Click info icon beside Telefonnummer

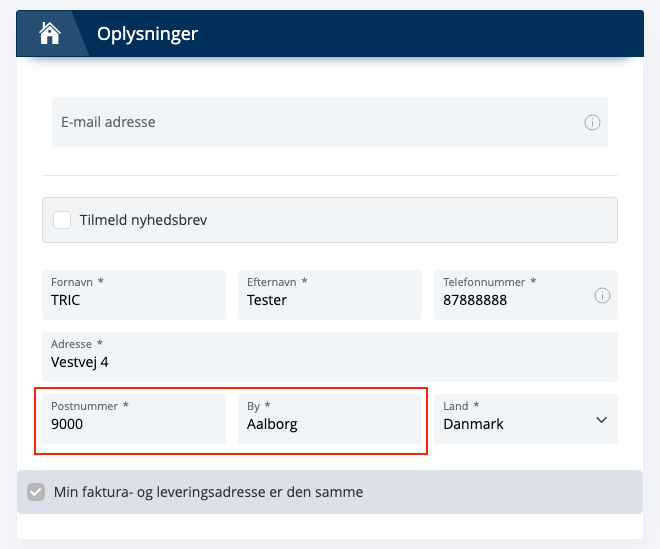(601, 295)
